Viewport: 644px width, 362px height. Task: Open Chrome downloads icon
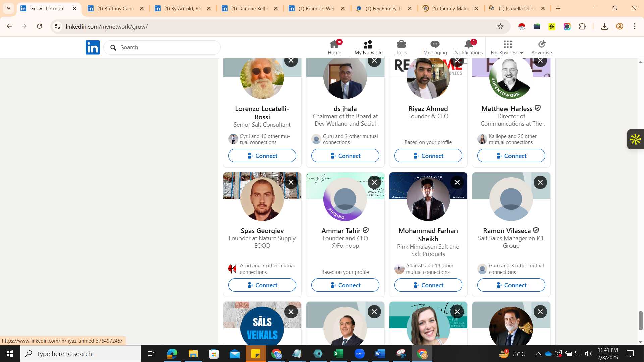click(x=604, y=26)
